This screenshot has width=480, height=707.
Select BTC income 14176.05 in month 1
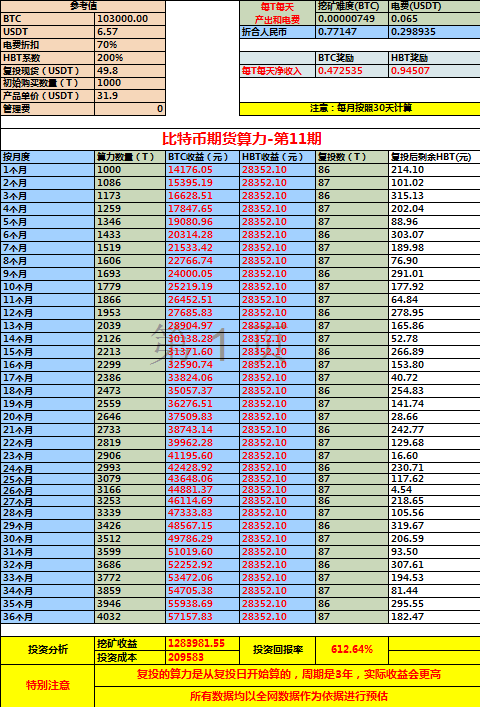click(202, 170)
